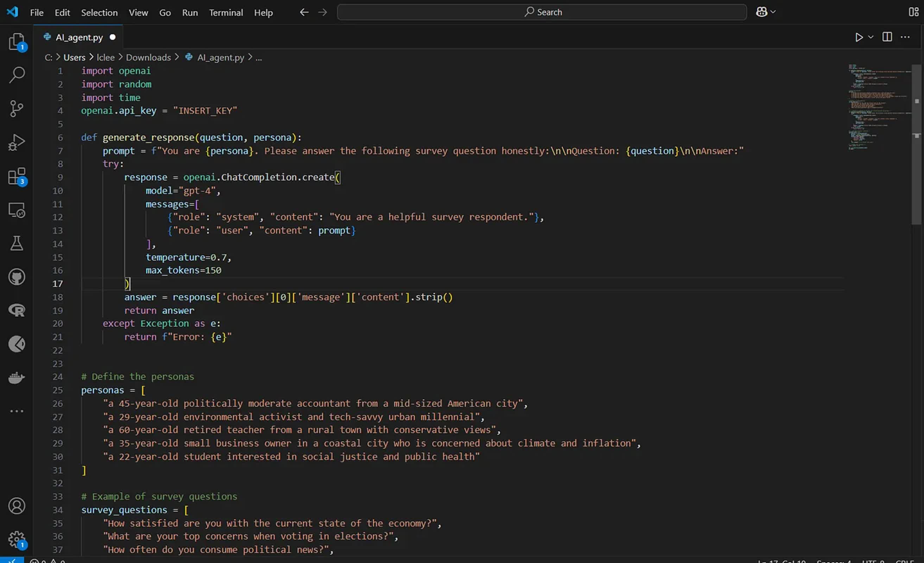This screenshot has width=924, height=563.
Task: Expand the Run Python File dropdown arrow
Action: click(871, 37)
